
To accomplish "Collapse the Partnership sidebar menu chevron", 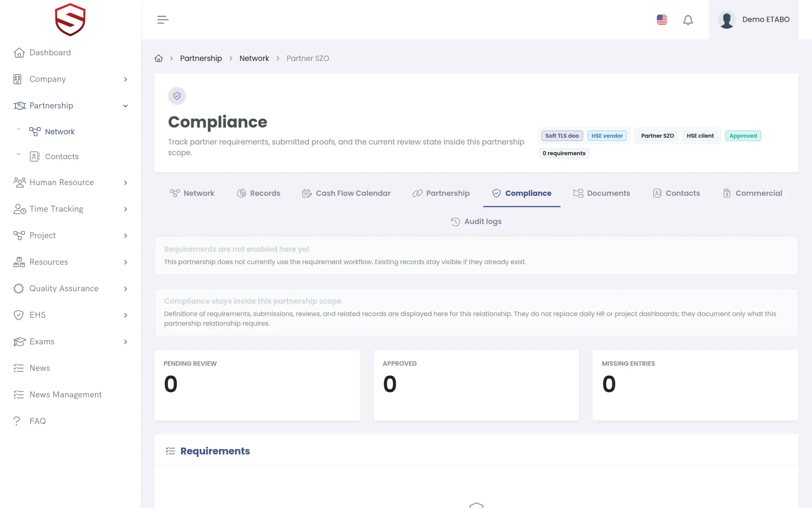I will (x=126, y=106).
